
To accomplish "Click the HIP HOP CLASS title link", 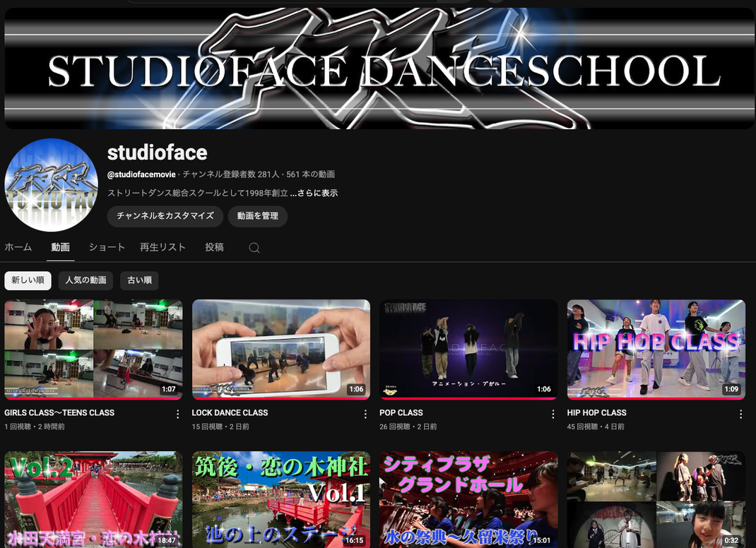I will click(597, 412).
